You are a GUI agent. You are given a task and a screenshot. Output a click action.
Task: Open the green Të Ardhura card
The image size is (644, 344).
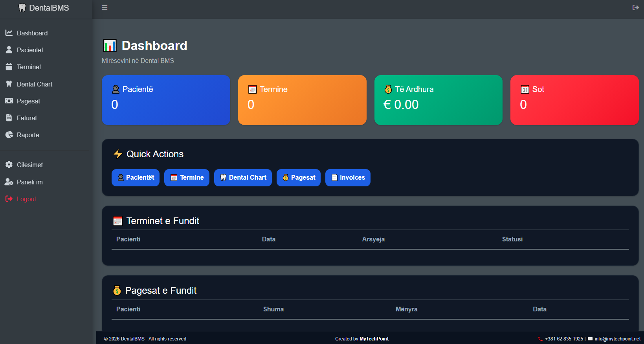(x=439, y=100)
